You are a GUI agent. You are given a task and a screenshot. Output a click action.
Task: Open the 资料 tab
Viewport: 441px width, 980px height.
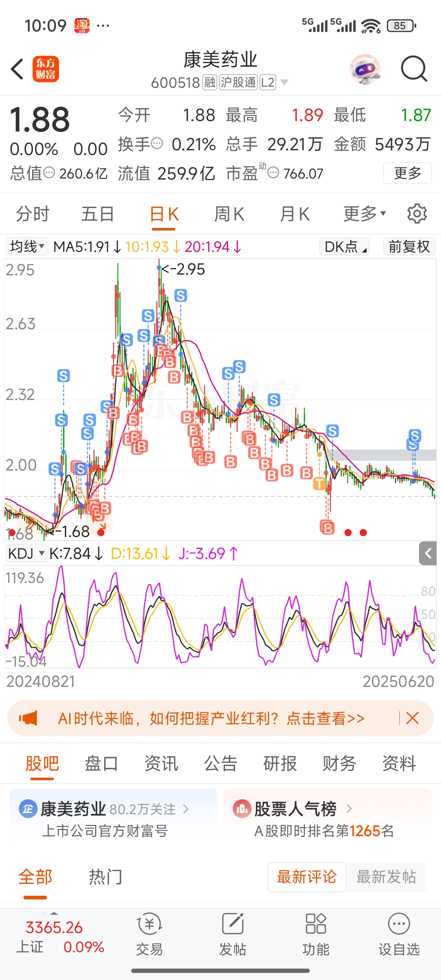(x=399, y=764)
